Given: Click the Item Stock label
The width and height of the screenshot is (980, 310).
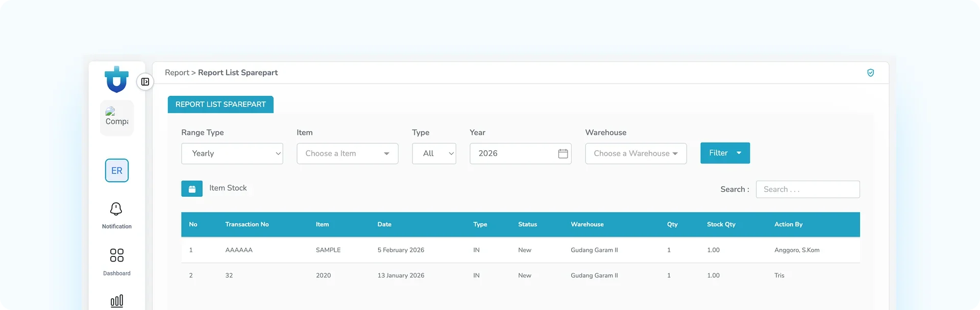Looking at the screenshot, I should click(x=228, y=188).
